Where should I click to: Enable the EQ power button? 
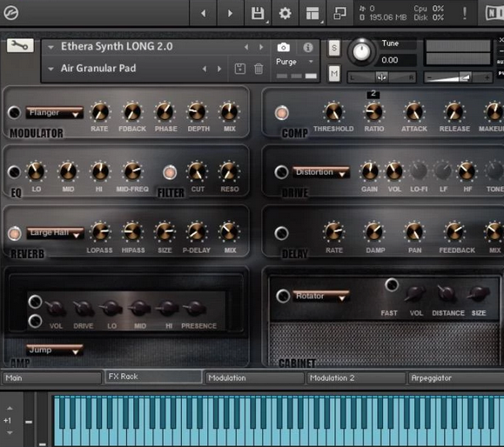(x=14, y=172)
